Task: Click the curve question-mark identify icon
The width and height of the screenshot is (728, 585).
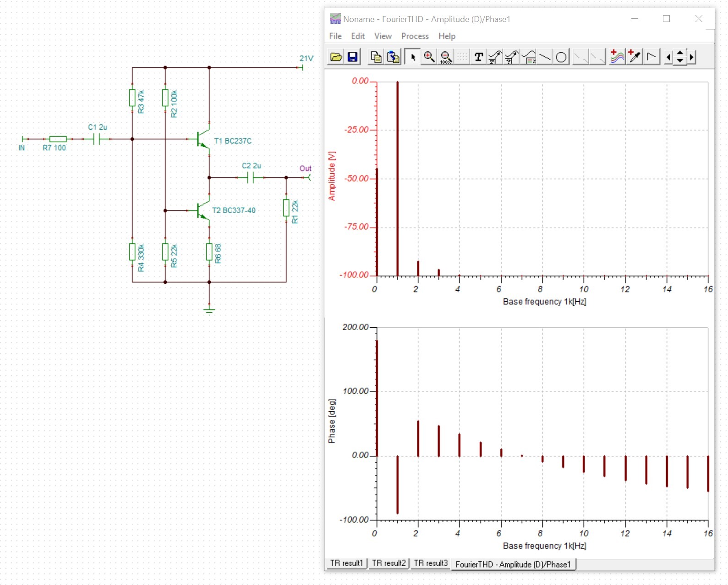Action: pyautogui.click(x=512, y=57)
